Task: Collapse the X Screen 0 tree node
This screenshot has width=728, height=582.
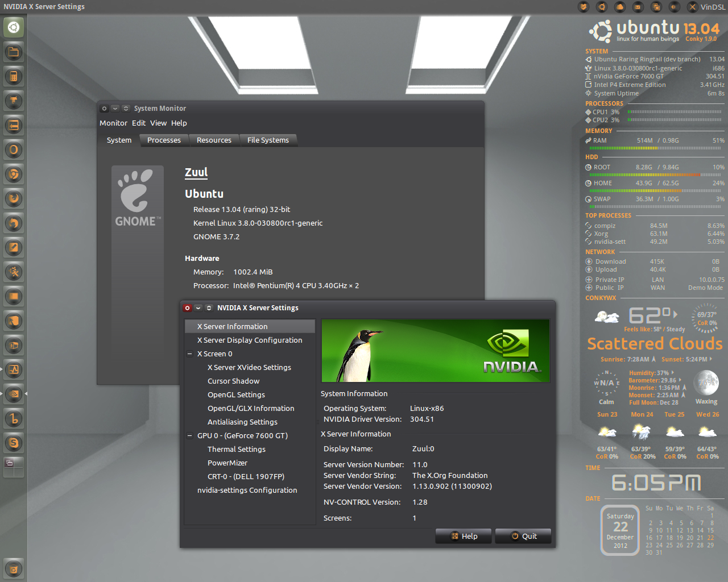Action: 189,354
